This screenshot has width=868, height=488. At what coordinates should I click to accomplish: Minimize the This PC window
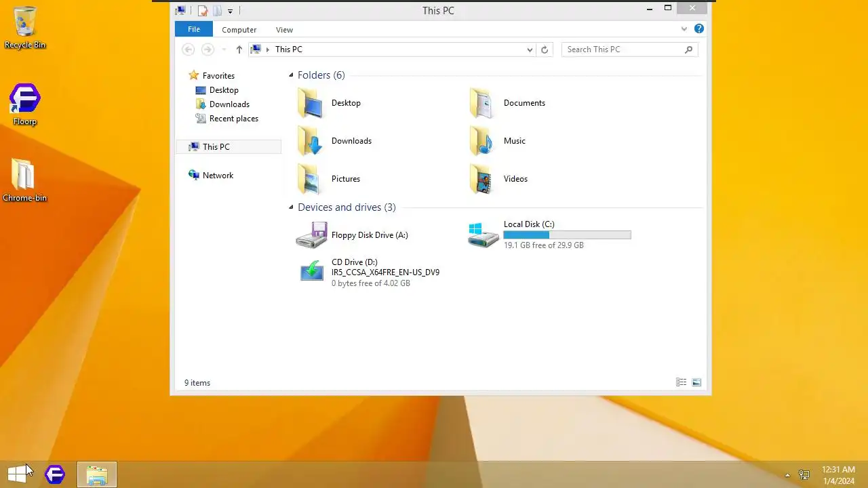[650, 9]
